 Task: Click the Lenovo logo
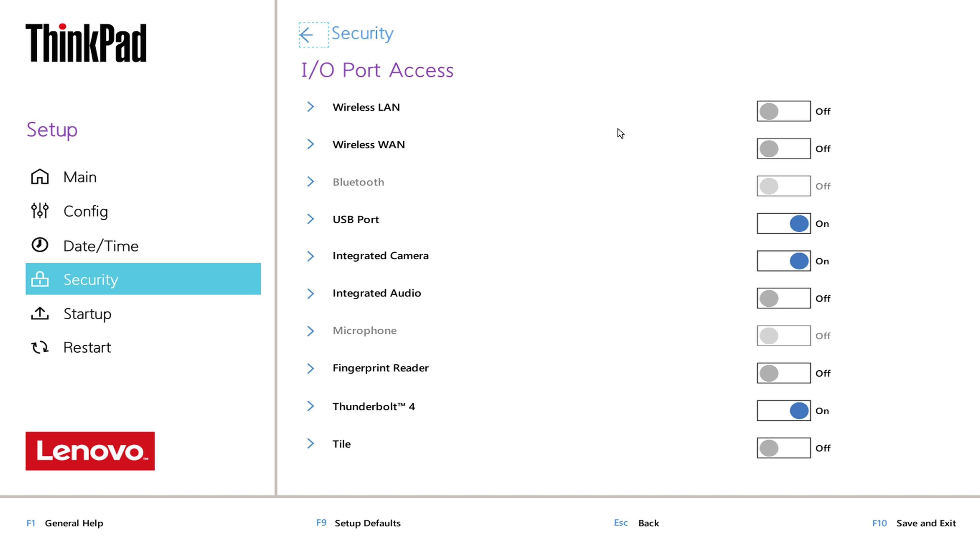(90, 451)
